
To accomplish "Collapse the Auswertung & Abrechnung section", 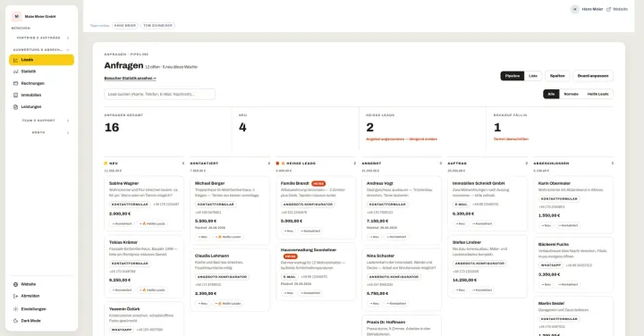I will click(41, 50).
